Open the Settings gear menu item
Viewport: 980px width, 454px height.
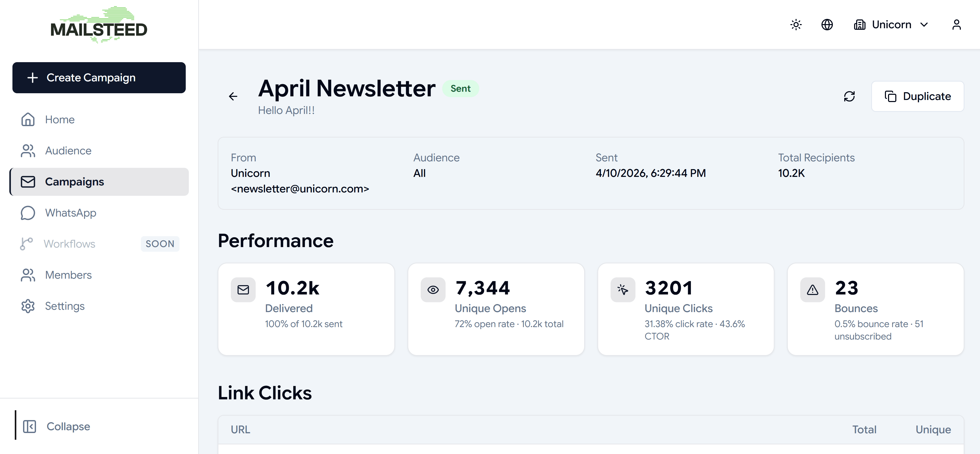tap(65, 306)
